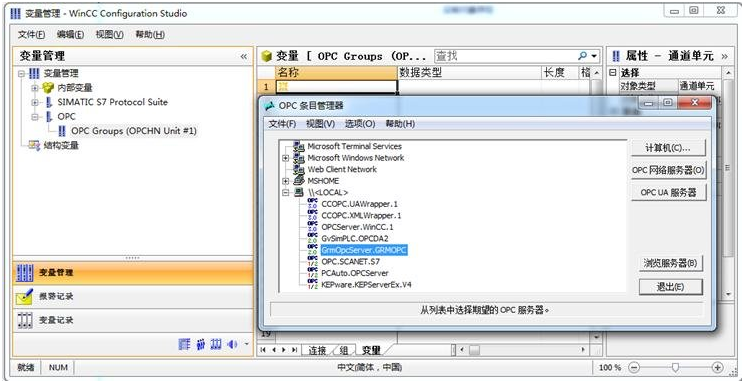The height and width of the screenshot is (383, 744).
Task: Expand the SIMATIC S7 Protocol Suite node
Action: 35,102
